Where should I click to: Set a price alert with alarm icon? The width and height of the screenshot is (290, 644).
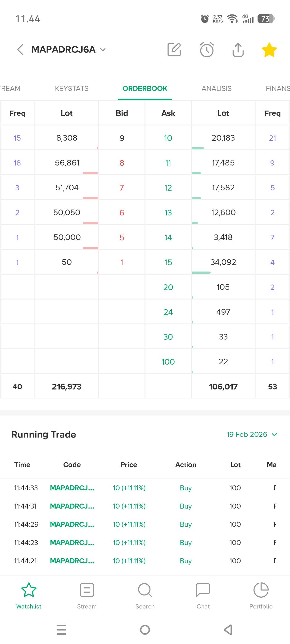click(x=207, y=49)
